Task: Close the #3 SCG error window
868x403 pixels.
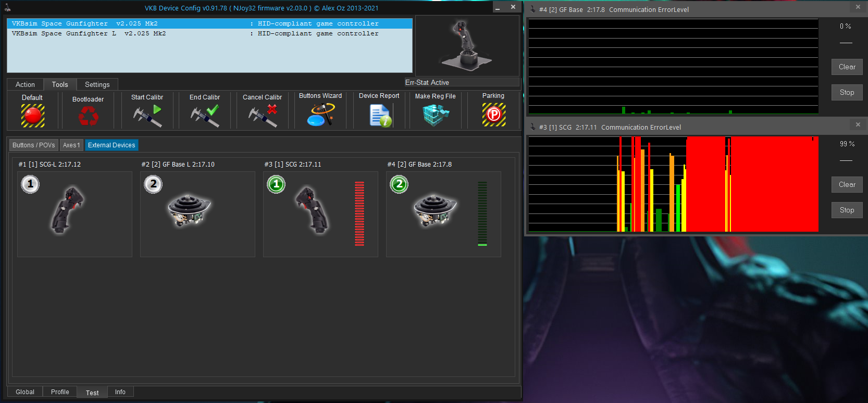Action: [x=858, y=124]
